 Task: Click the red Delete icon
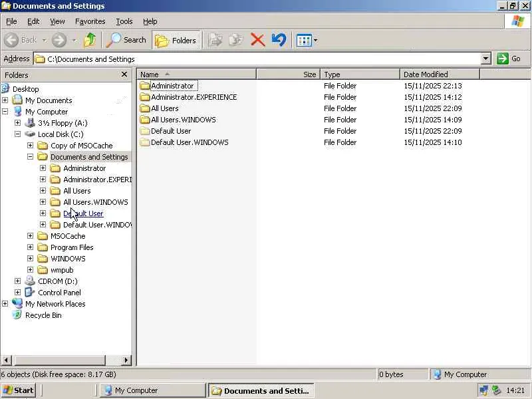point(257,41)
